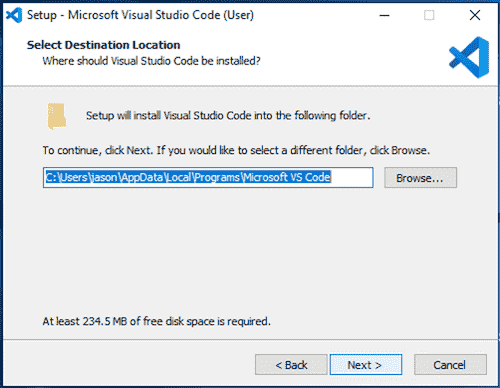Image resolution: width=500 pixels, height=388 pixels.
Task: Click the 'Setup - Microsoft Visual Studio Code (User)' title
Action: (140, 15)
